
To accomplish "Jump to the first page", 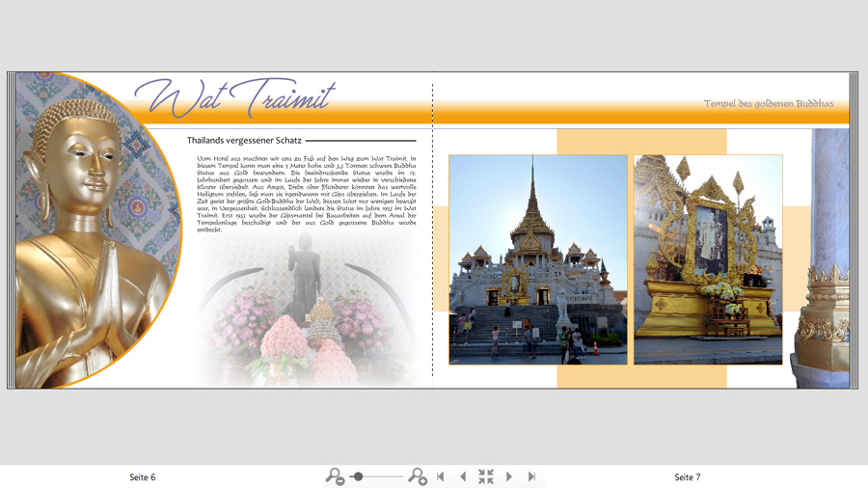I will (441, 476).
